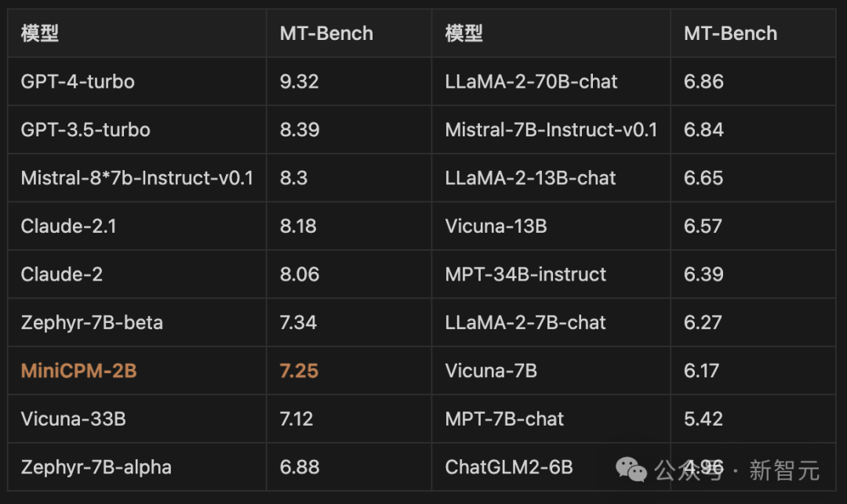Click the GPT-3.5-turbo model name
This screenshot has height=504, width=847.
(85, 130)
